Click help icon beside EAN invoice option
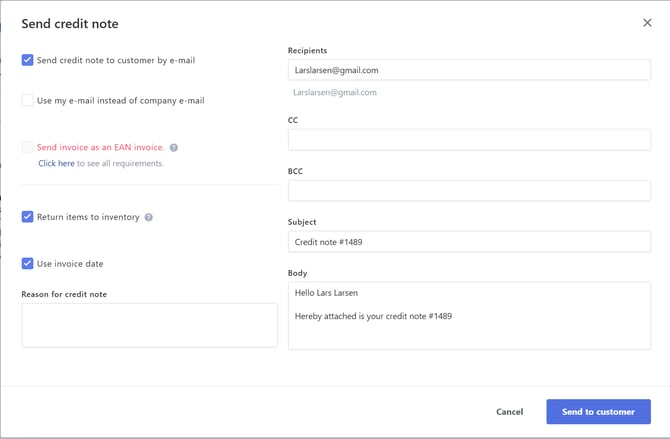Screen dimensions: 670x439 pyautogui.click(x=174, y=148)
